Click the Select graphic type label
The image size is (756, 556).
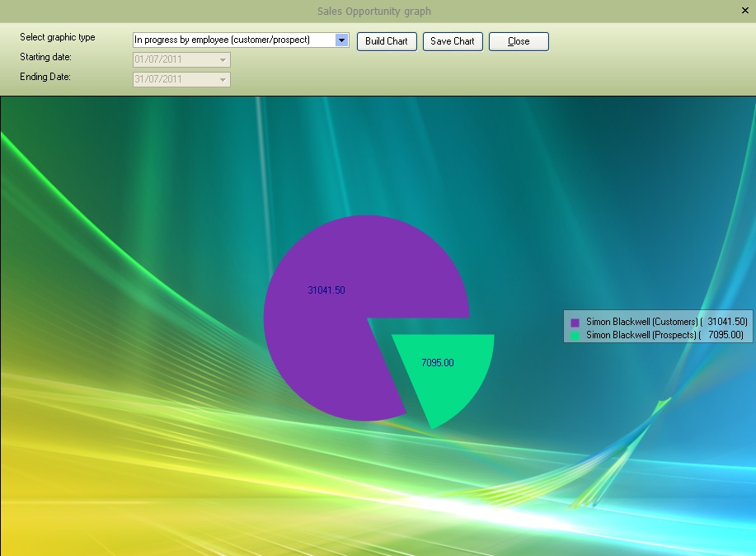pos(58,37)
